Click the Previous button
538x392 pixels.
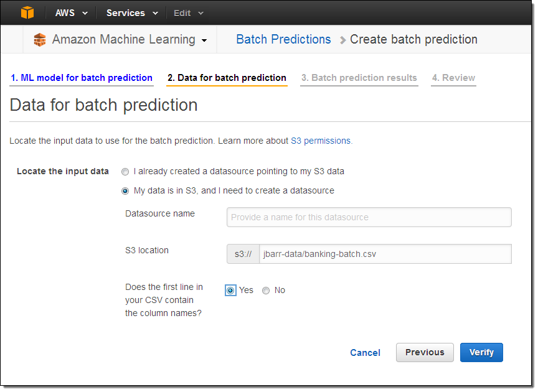(x=425, y=352)
